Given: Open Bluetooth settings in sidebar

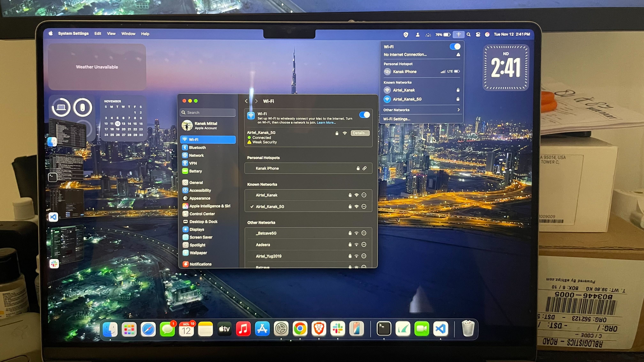Looking at the screenshot, I should (197, 147).
